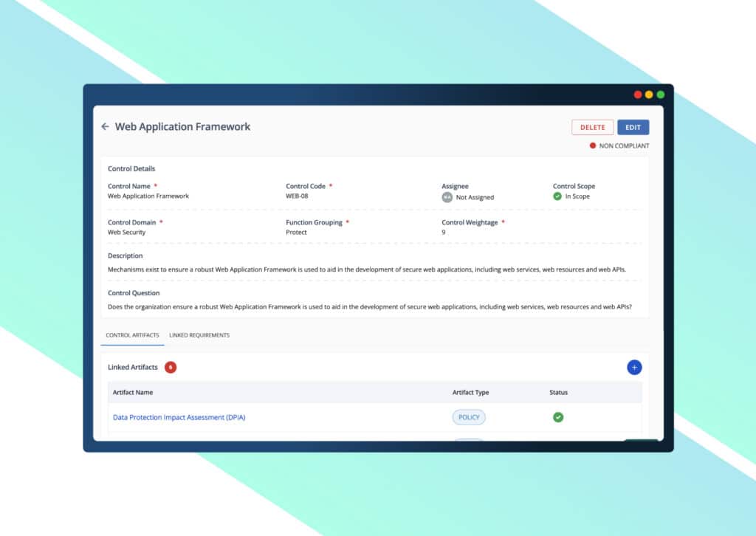
Task: Click the Linked Artifacts heading
Action: [x=133, y=367]
